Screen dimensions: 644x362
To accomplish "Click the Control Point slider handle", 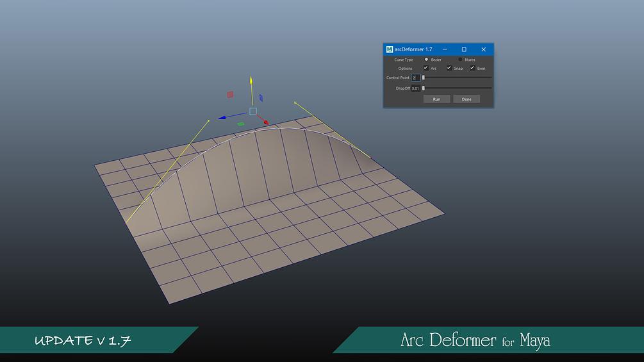I will point(424,78).
